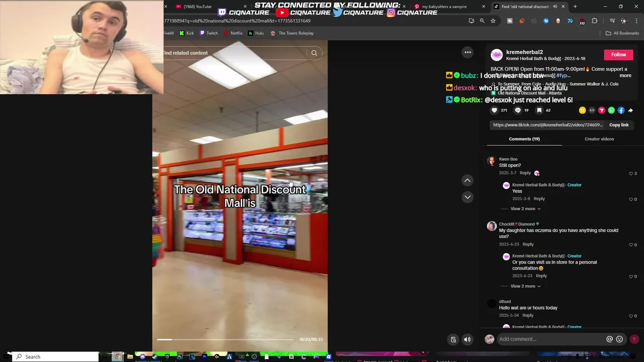Expand 'View 2 more' under Yess reply
Image resolution: width=644 pixels, height=362 pixels.
pos(526,209)
